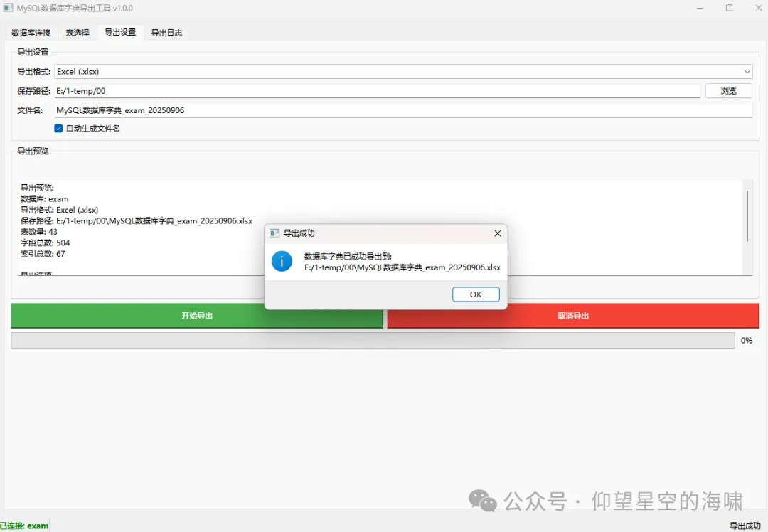Click the 导出格式: Excel (.xlsx) preview line

59,210
